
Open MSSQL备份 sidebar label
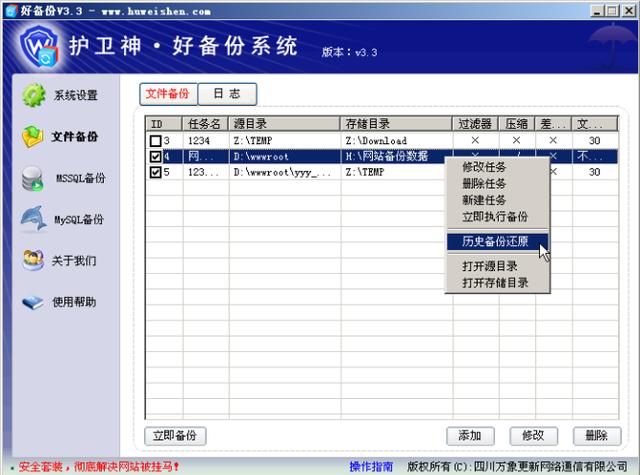point(80,178)
